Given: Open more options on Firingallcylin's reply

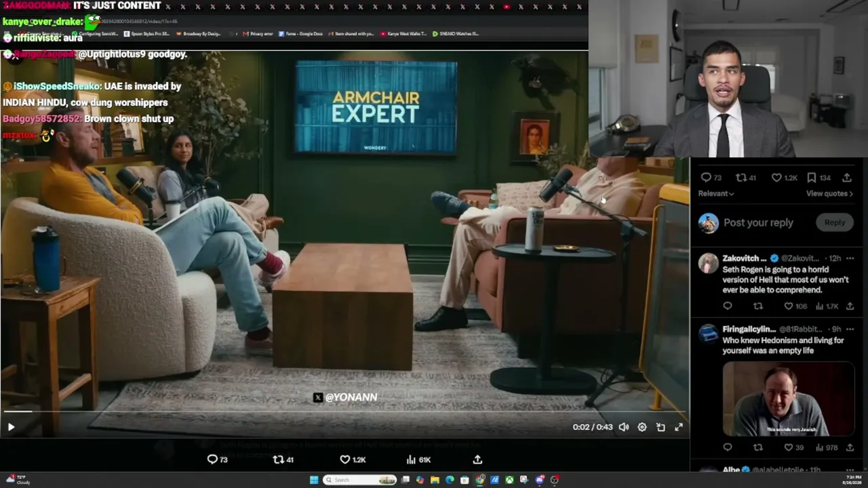Looking at the screenshot, I should point(850,329).
